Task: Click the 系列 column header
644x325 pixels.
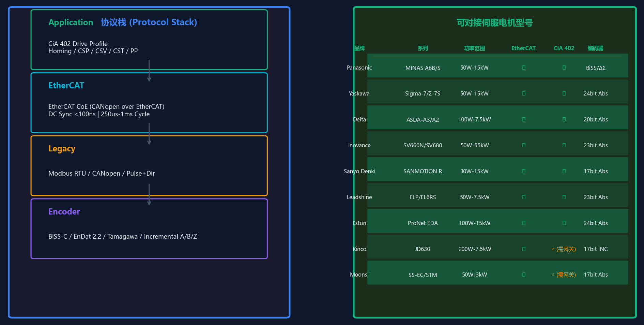Action: click(x=423, y=48)
